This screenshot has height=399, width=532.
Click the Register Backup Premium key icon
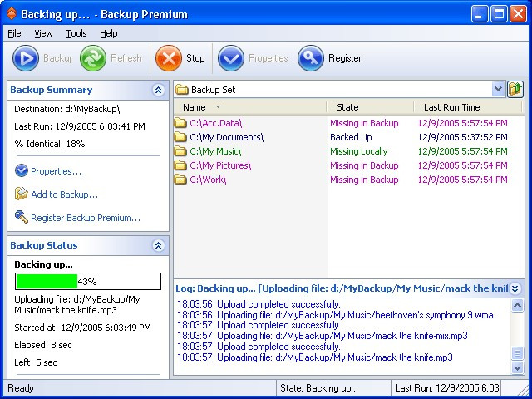point(22,217)
